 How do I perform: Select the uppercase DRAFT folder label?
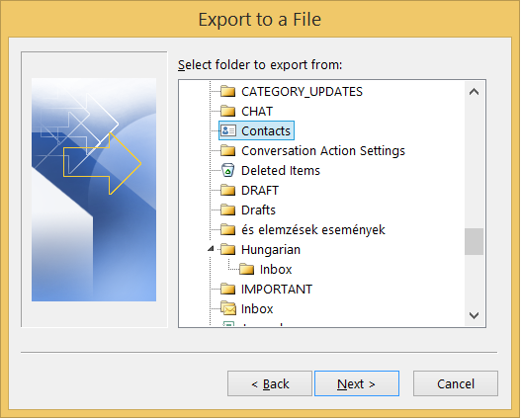pyautogui.click(x=260, y=191)
